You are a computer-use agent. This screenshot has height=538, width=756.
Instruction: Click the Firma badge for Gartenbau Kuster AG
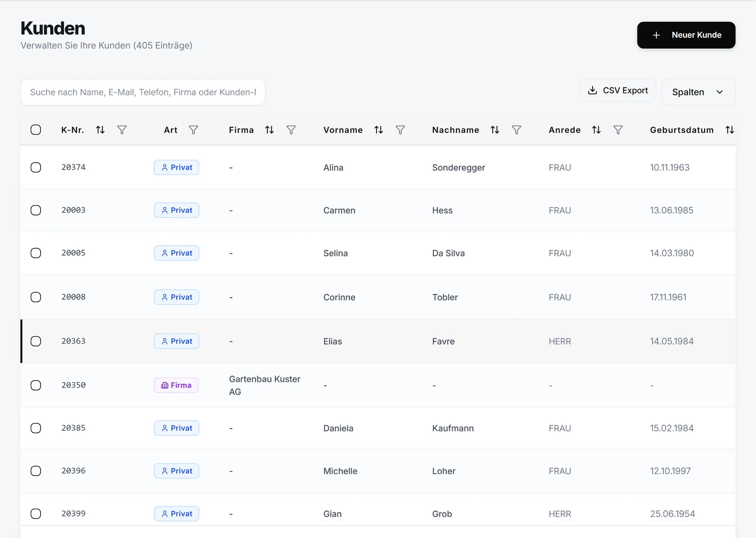[x=176, y=385]
